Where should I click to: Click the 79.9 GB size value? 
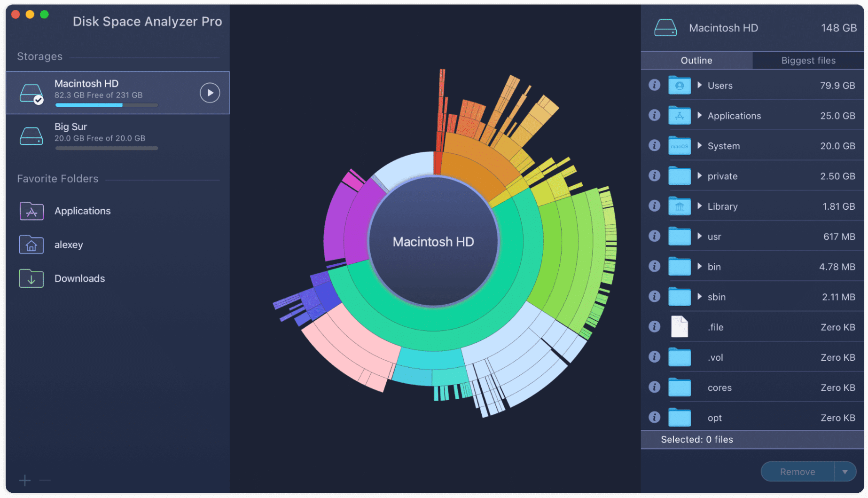point(837,85)
